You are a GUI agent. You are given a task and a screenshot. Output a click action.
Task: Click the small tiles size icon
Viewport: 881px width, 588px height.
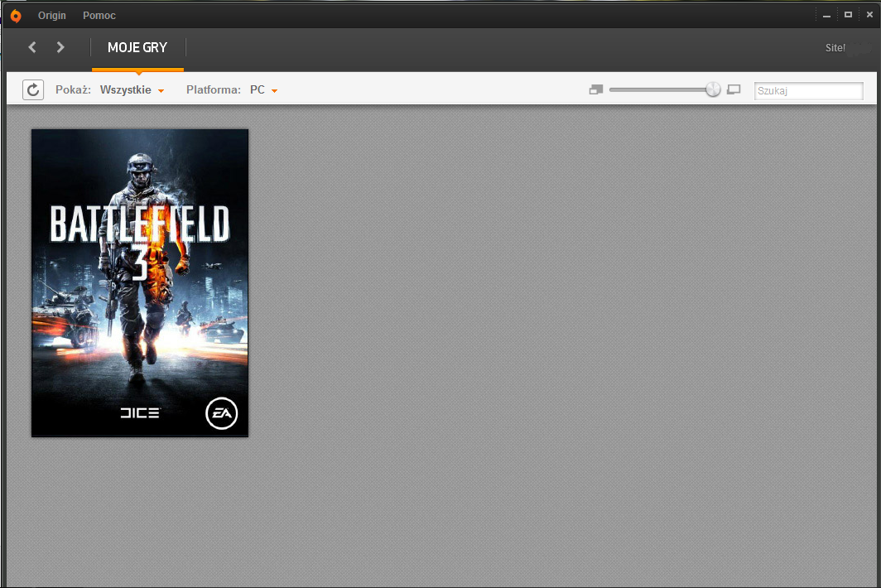click(595, 89)
